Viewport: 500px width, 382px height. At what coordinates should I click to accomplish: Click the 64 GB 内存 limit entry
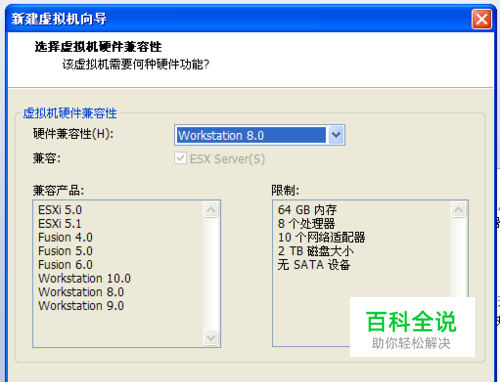pos(307,210)
